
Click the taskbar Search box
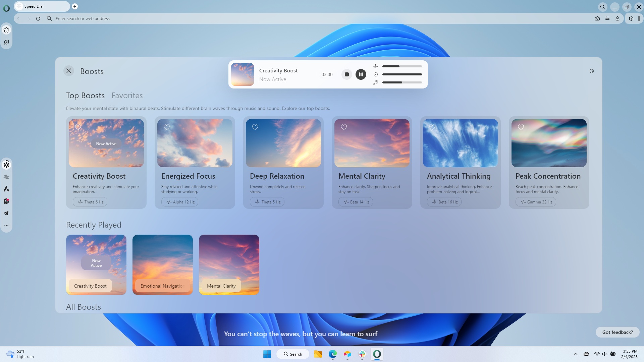293,354
